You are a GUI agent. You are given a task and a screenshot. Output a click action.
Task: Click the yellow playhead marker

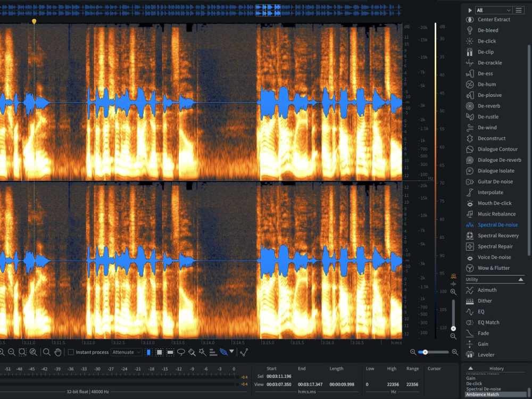(34, 21)
